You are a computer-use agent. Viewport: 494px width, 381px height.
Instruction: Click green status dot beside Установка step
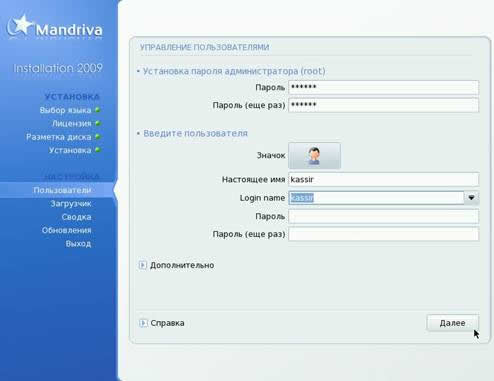[x=97, y=150]
